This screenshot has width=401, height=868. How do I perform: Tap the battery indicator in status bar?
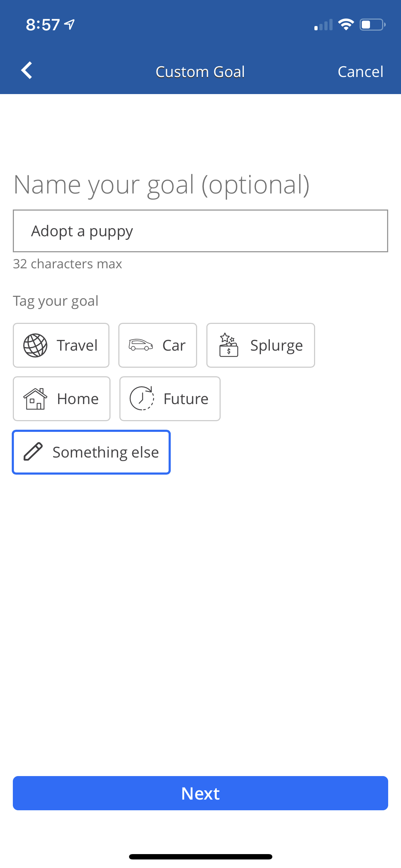tap(372, 25)
